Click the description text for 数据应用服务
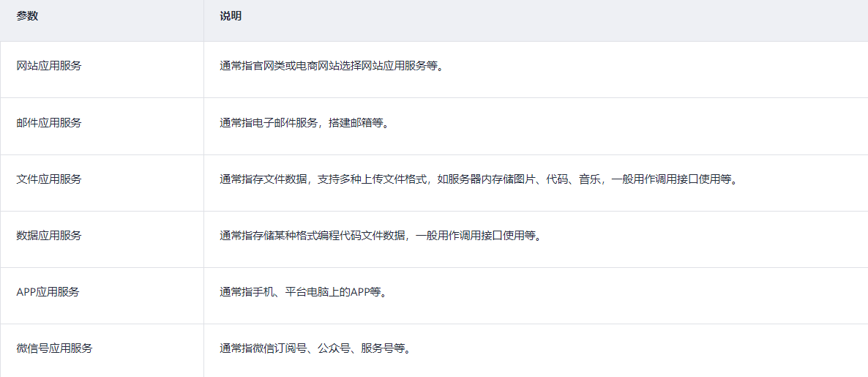The width and height of the screenshot is (868, 377). pyautogui.click(x=381, y=235)
